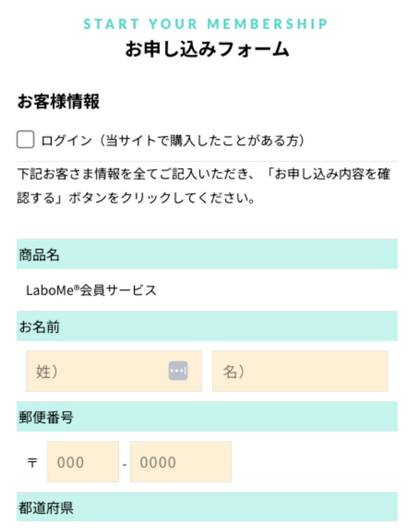Click the START YOUR MEMBERSHIP heading
Screen dimensions: 409x532
206,24
